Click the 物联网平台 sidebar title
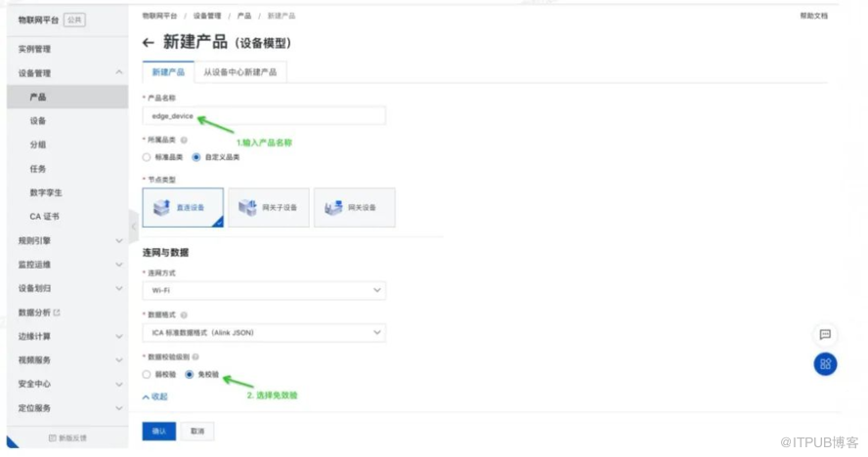This screenshot has height=457, width=868. (x=38, y=20)
